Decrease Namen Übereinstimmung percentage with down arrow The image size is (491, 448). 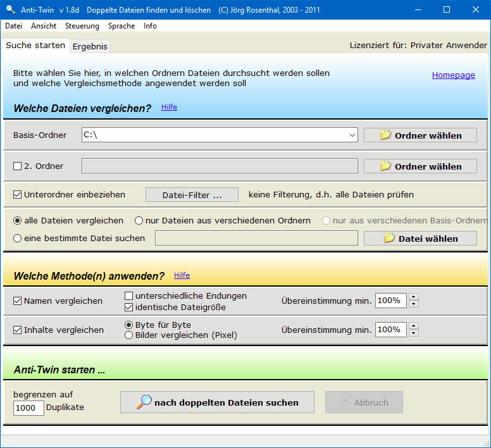[414, 304]
